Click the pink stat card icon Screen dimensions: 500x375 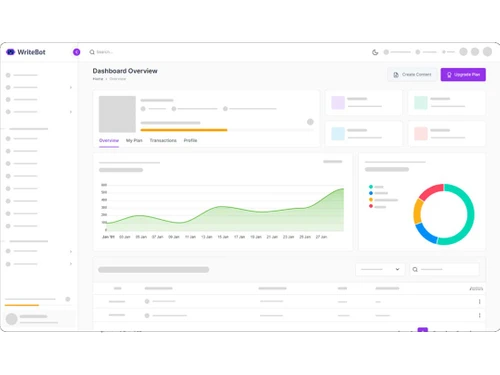click(421, 134)
